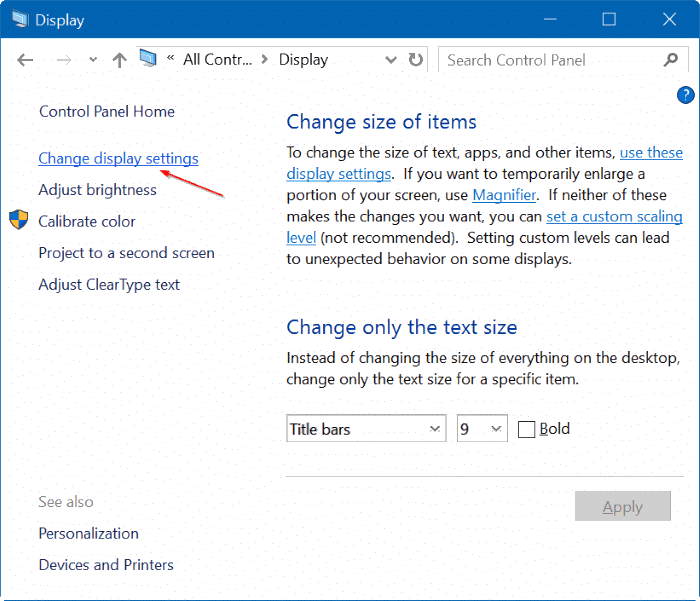
Task: Click the See also label
Action: tap(66, 502)
